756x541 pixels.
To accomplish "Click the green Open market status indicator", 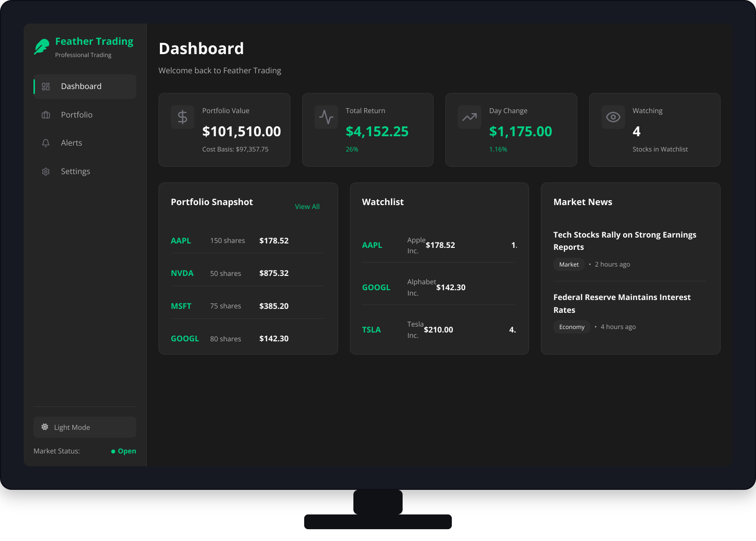I will pos(123,451).
